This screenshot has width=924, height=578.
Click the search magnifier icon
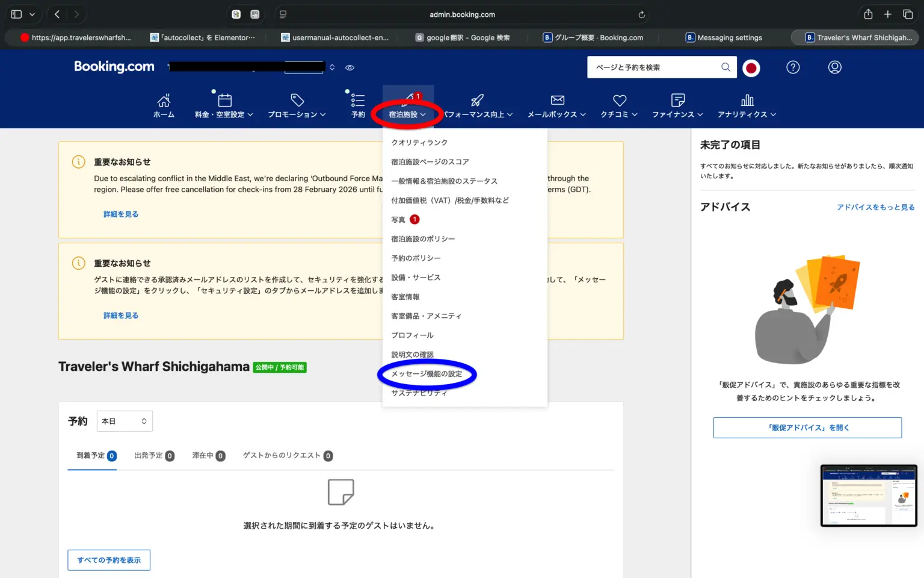click(x=725, y=67)
